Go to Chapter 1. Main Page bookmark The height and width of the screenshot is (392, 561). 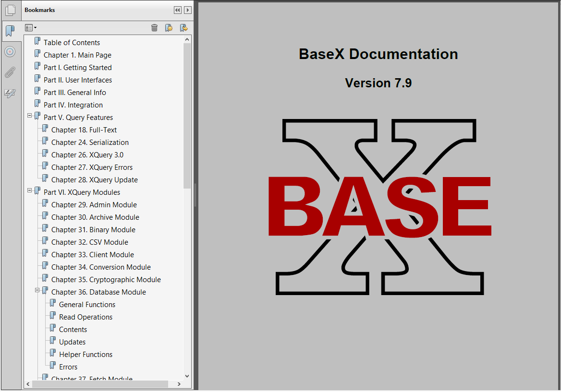pyautogui.click(x=77, y=55)
